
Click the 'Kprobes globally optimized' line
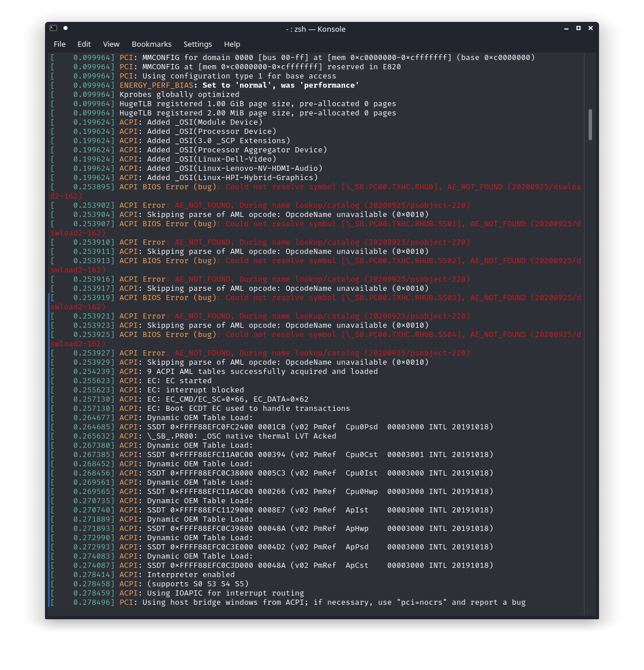179,95
